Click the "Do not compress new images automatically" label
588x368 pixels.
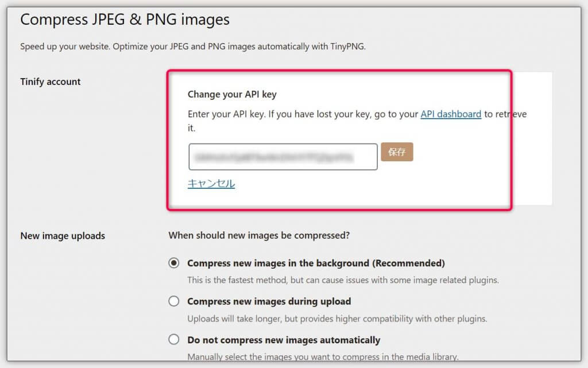(284, 339)
